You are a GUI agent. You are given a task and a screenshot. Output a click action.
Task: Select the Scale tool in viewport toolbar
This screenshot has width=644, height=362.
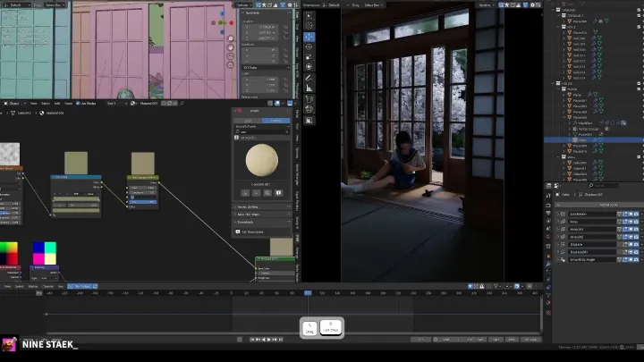click(x=309, y=56)
